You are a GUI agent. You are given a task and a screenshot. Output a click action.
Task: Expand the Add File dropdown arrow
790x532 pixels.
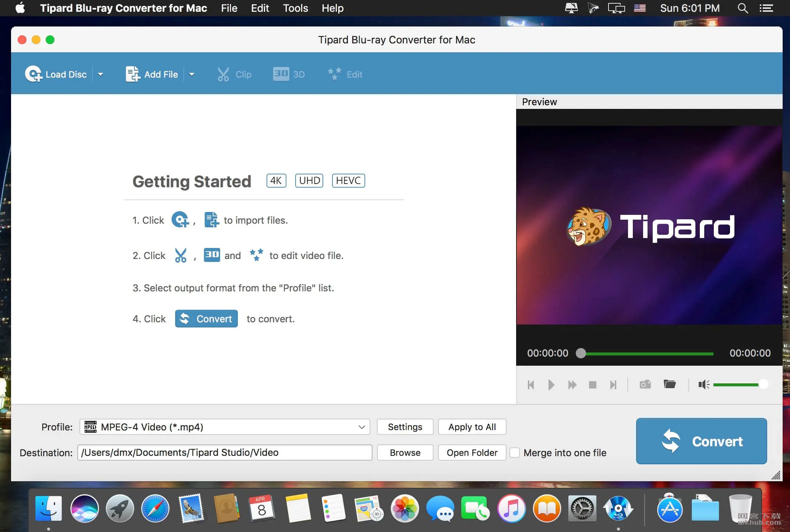tap(192, 74)
